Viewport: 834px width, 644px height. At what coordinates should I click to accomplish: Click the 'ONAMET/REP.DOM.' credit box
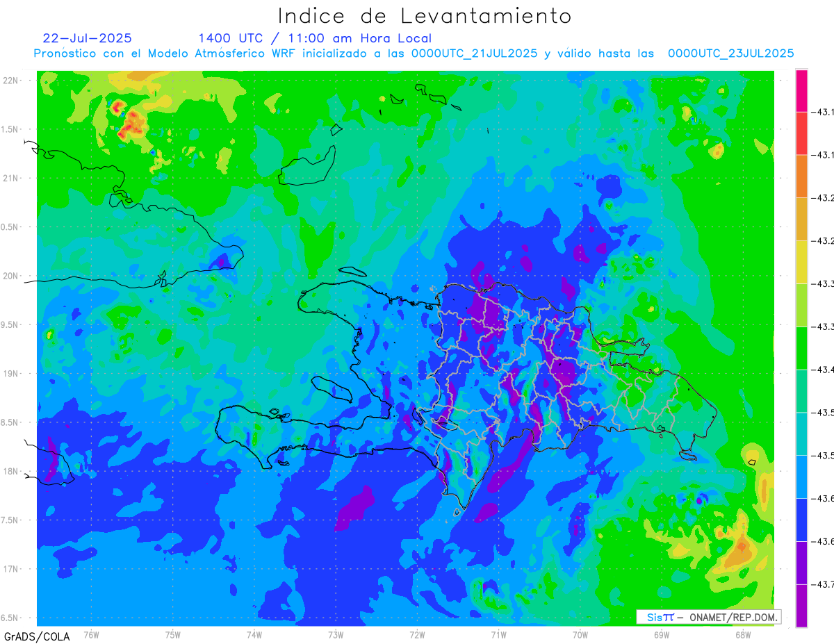point(708,617)
